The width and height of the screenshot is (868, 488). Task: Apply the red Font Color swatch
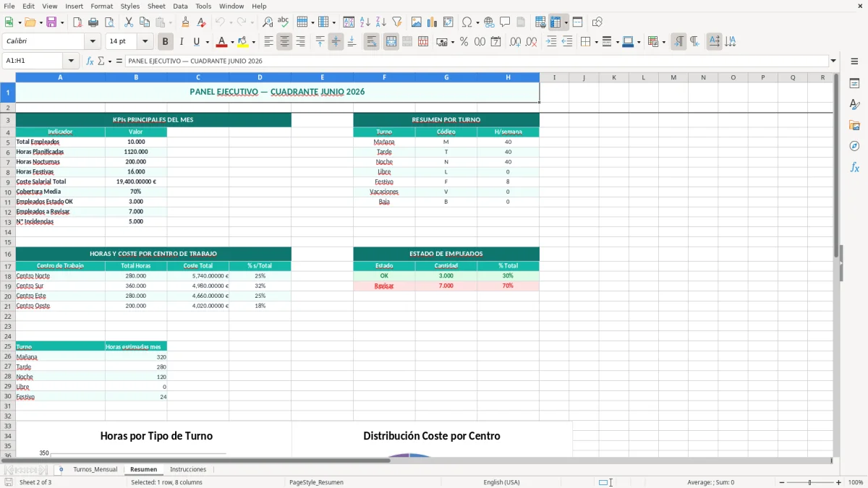click(221, 42)
